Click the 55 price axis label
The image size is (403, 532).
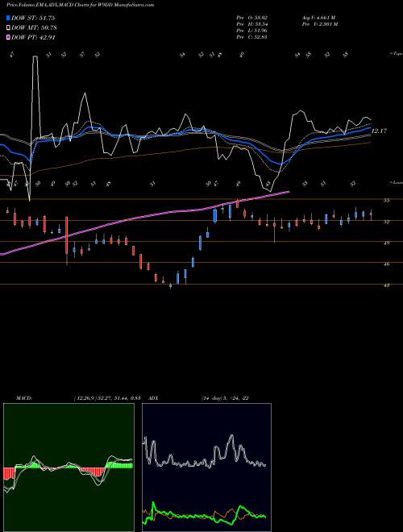point(386,201)
